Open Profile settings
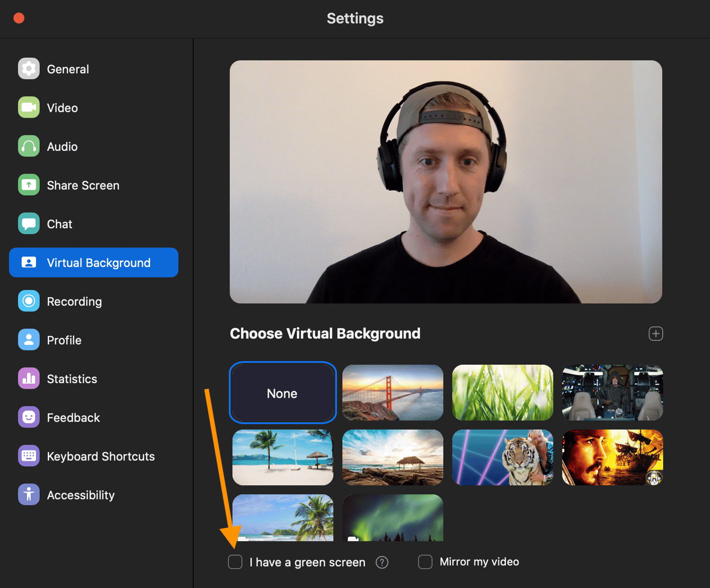710x588 pixels. coord(64,340)
